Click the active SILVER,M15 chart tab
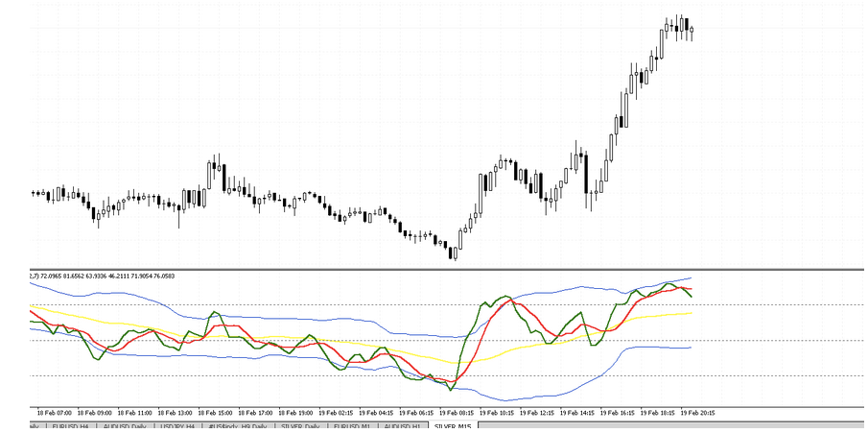Image resolution: width=868 pixels, height=433 pixels. (x=453, y=426)
